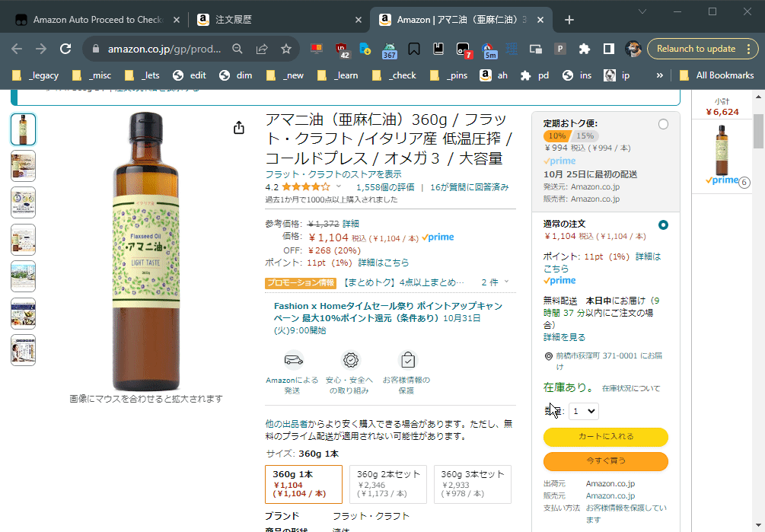The width and height of the screenshot is (765, 532).
Task: Open the Chrome profile avatar
Action: coord(633,49)
